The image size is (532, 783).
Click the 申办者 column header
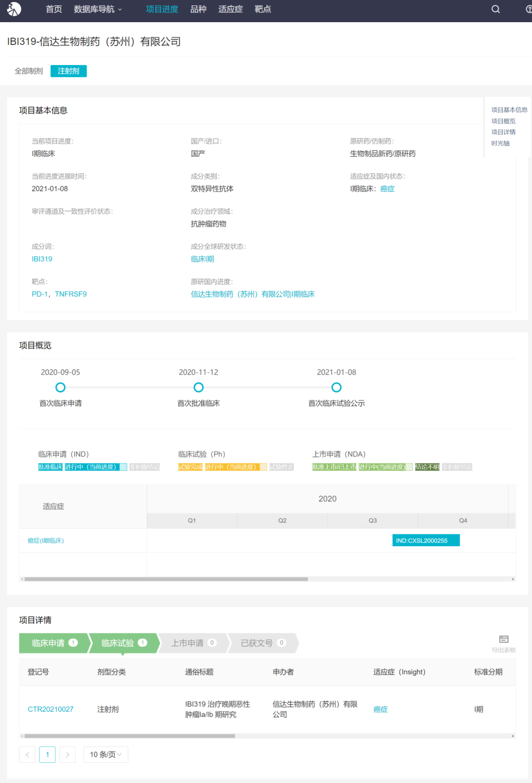pyautogui.click(x=283, y=672)
